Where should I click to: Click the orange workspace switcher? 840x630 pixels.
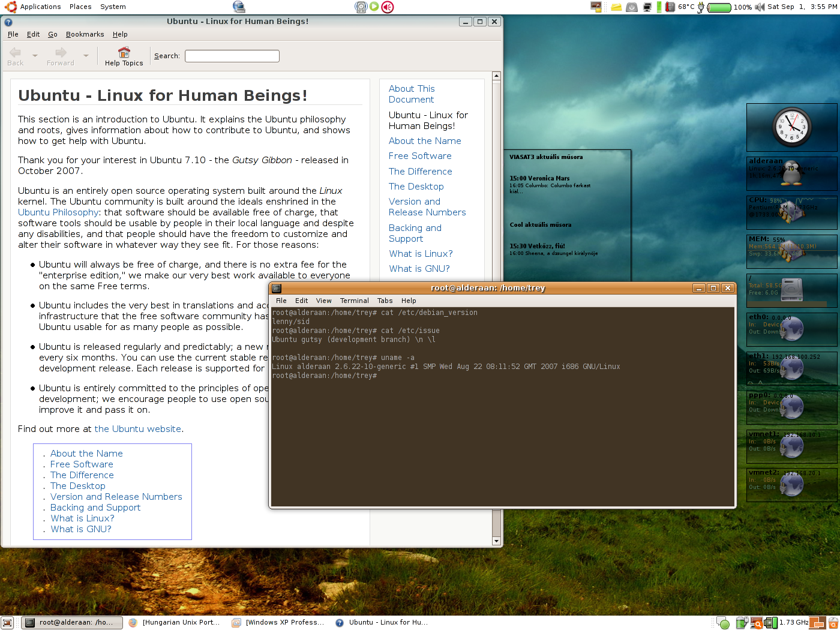[817, 623]
